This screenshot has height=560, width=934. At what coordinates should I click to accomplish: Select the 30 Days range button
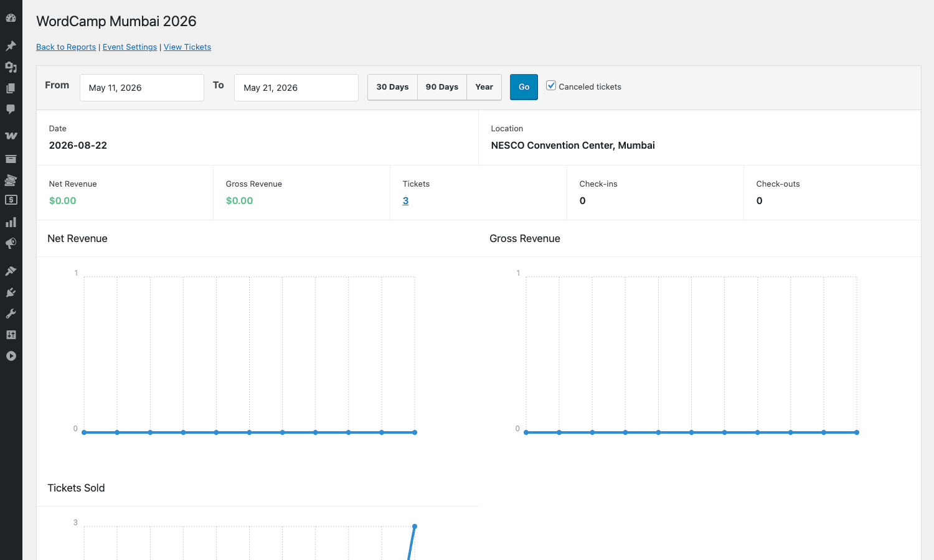[392, 87]
